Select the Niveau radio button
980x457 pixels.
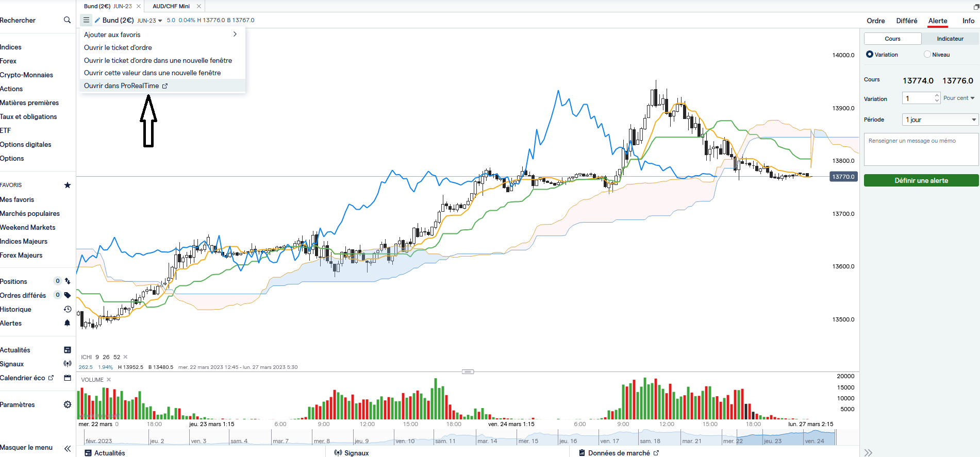(927, 54)
